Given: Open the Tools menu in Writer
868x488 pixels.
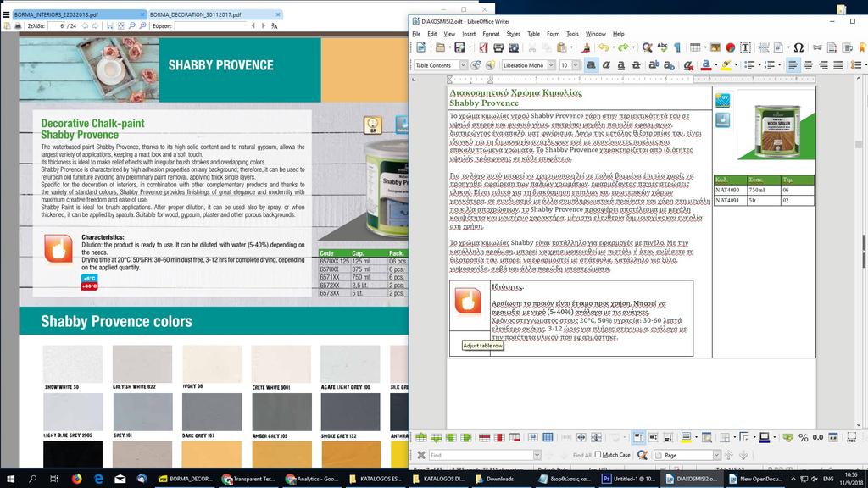Looking at the screenshot, I should [572, 34].
